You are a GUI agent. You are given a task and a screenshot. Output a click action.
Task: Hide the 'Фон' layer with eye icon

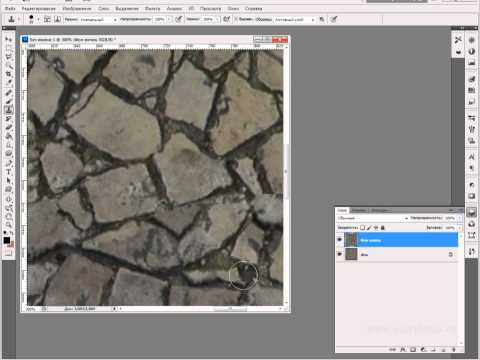[340, 254]
